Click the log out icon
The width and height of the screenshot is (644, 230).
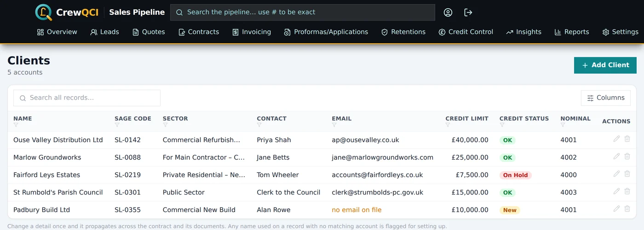(468, 12)
